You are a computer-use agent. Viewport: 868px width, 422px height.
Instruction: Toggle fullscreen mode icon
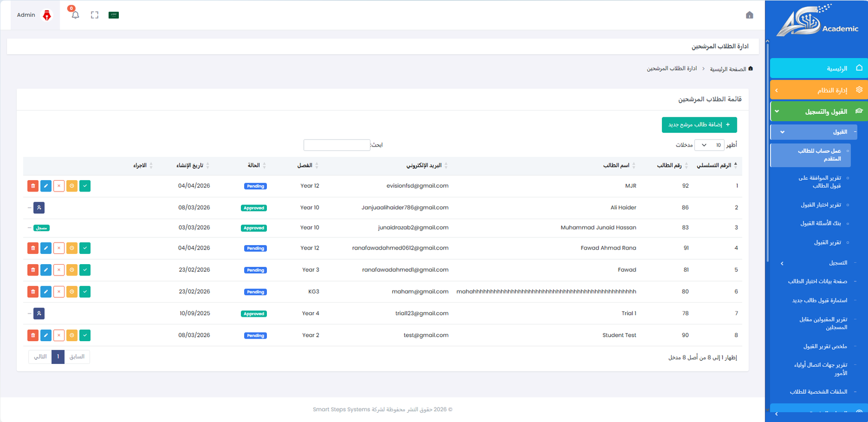point(94,15)
